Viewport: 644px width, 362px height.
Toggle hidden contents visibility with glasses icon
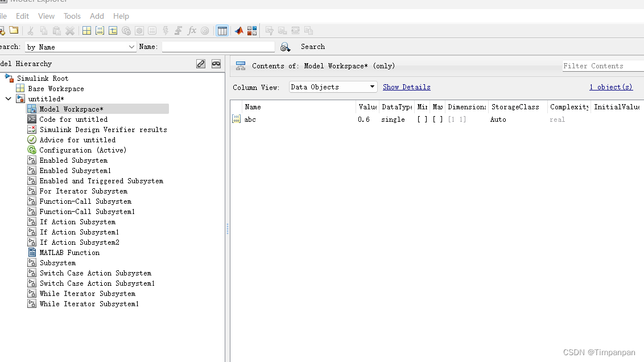[216, 64]
